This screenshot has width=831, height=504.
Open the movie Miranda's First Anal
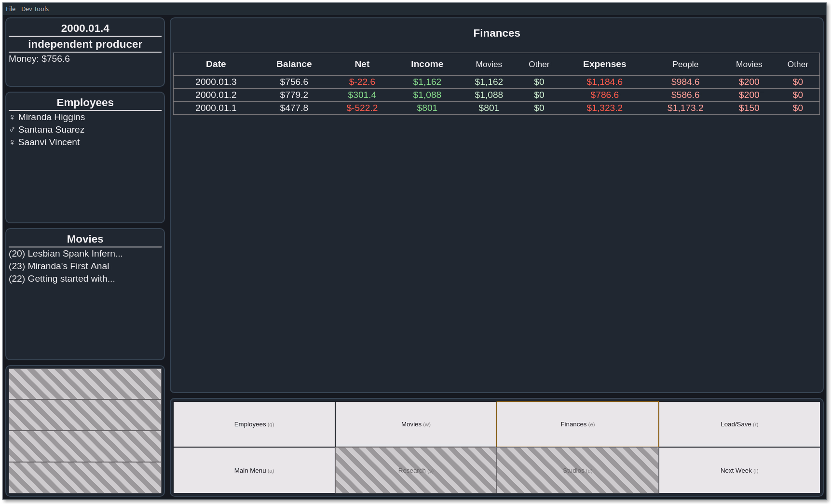click(x=59, y=266)
